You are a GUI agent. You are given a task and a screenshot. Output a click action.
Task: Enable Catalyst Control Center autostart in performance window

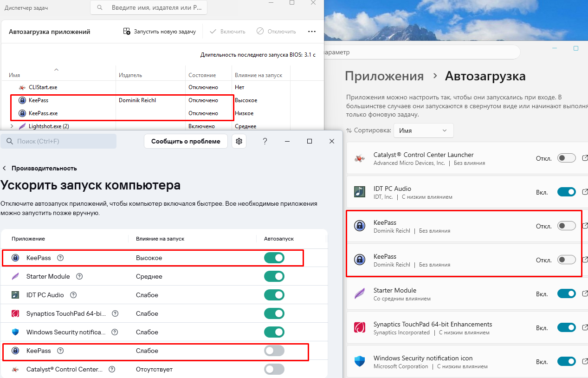pyautogui.click(x=274, y=369)
